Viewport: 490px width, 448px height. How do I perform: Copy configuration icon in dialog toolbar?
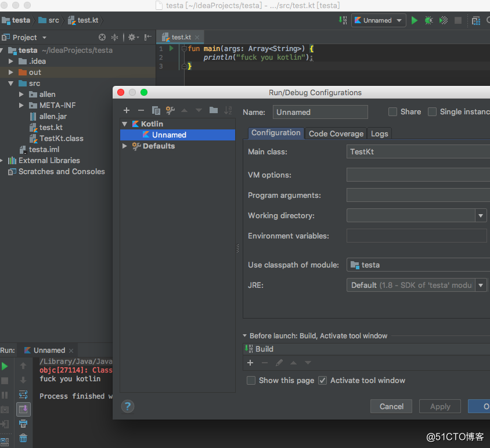pos(156,110)
